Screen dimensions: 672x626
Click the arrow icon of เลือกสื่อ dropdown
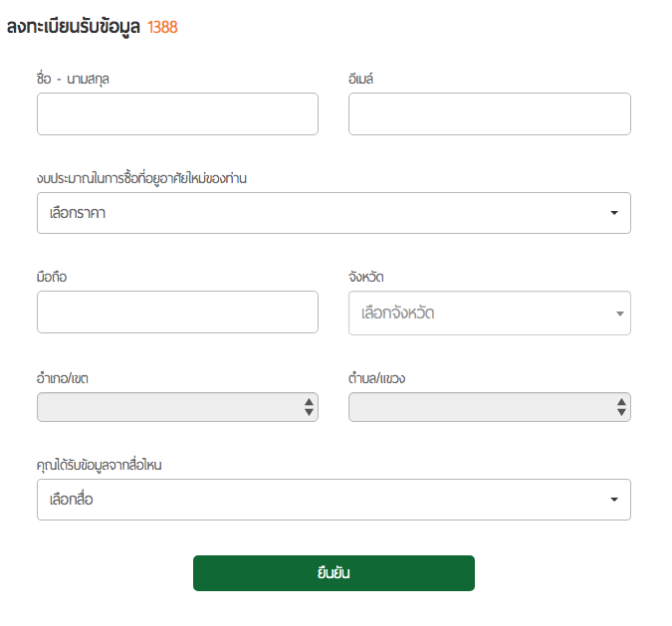614,500
